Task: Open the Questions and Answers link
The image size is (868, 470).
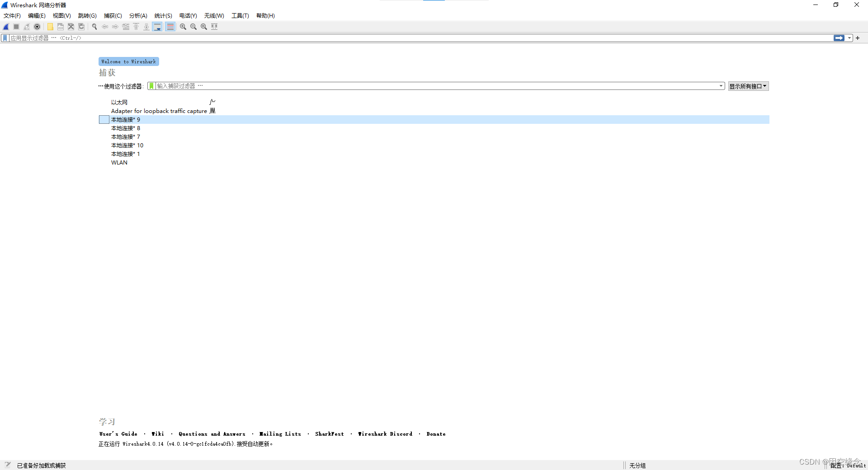Action: tap(212, 434)
